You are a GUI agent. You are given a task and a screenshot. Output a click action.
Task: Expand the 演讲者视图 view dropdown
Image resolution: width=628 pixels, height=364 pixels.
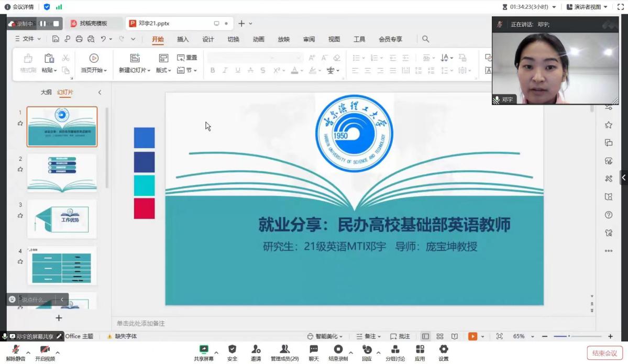click(x=587, y=7)
